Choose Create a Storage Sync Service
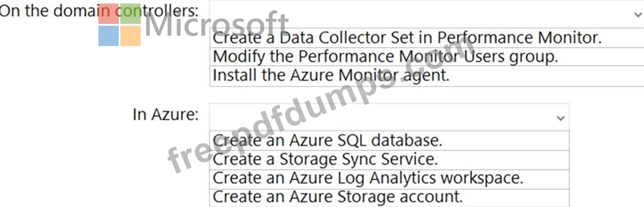Viewport: 644px width, 207px height. click(x=325, y=159)
